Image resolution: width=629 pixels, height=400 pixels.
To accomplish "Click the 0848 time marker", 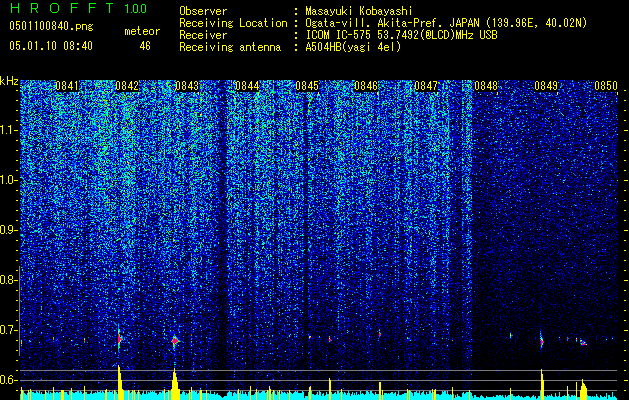I will pos(486,86).
